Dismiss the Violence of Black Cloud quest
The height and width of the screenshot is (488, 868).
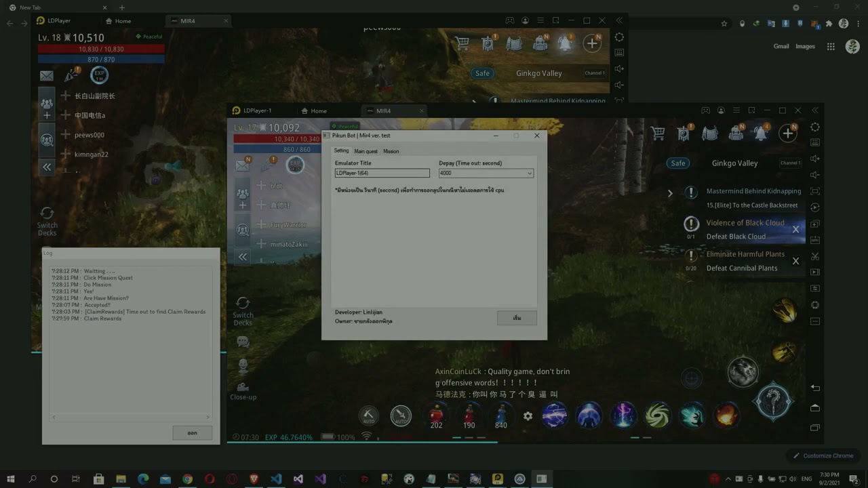click(795, 229)
